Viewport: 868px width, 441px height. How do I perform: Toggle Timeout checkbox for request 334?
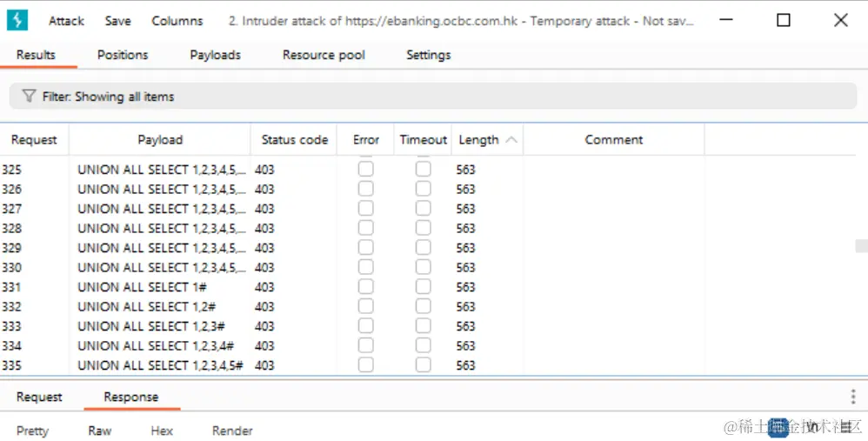424,346
